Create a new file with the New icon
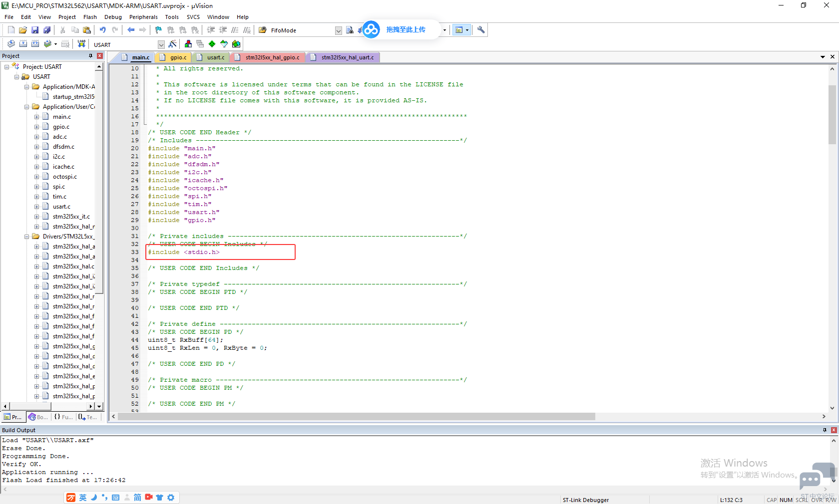The image size is (839, 504). coord(11,30)
